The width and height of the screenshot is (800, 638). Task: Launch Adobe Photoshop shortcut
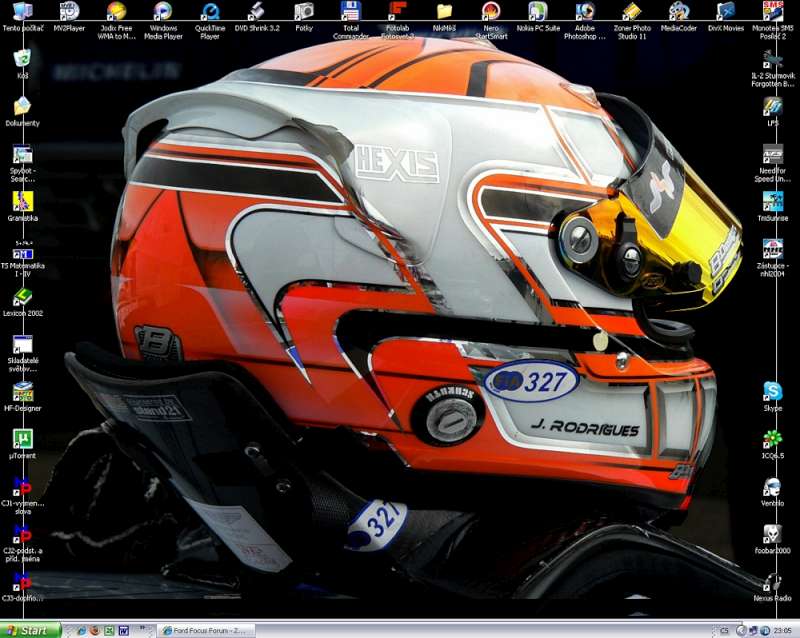[x=585, y=12]
